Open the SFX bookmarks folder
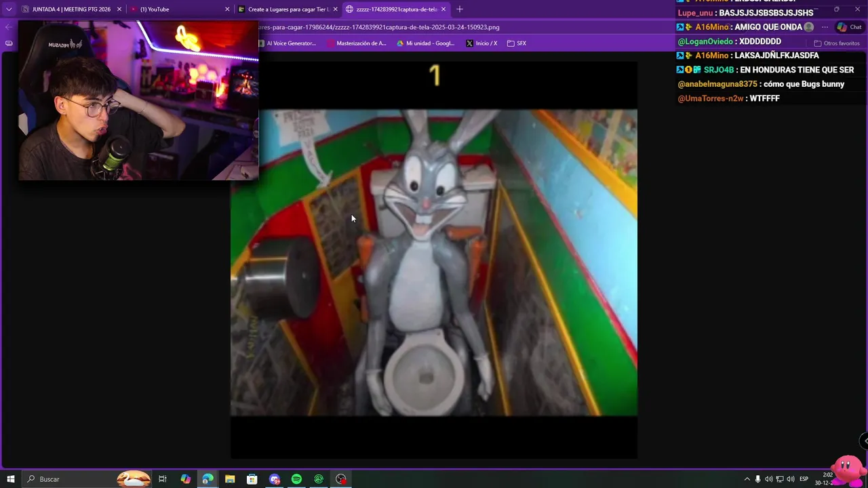The image size is (868, 488). pos(517,43)
